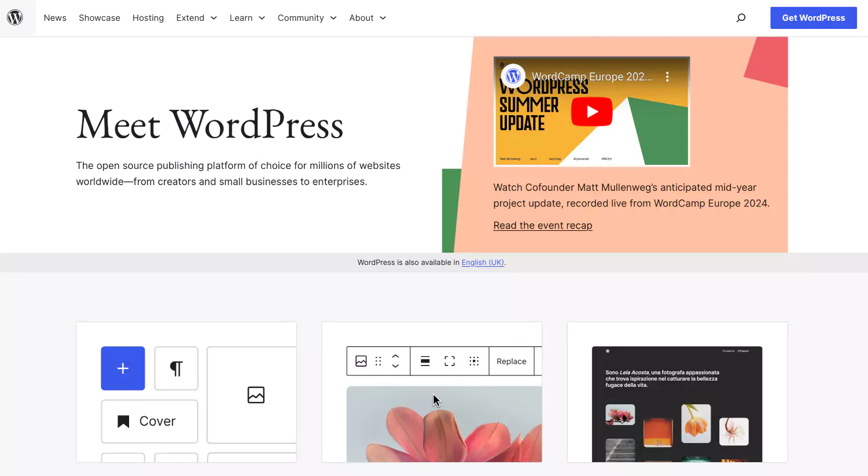The image size is (868, 476).
Task: Open the block inserter plus icon
Action: coord(123,368)
